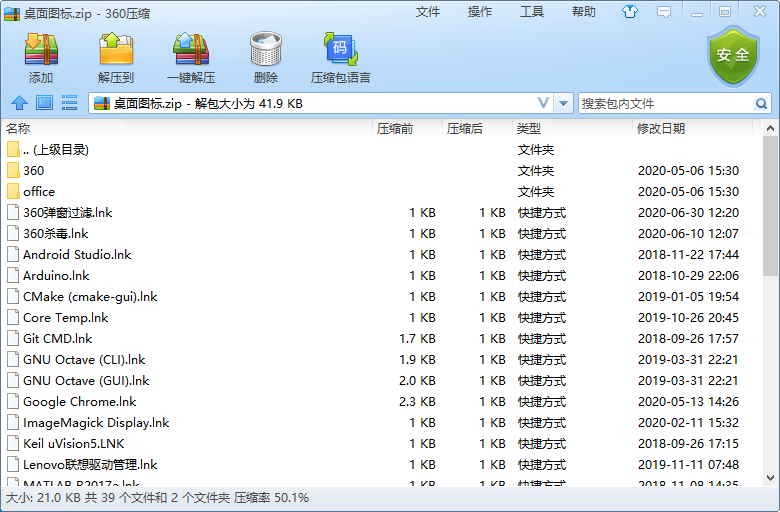Select 360杀毒.lnk file
This screenshot has width=780, height=512.
[56, 233]
